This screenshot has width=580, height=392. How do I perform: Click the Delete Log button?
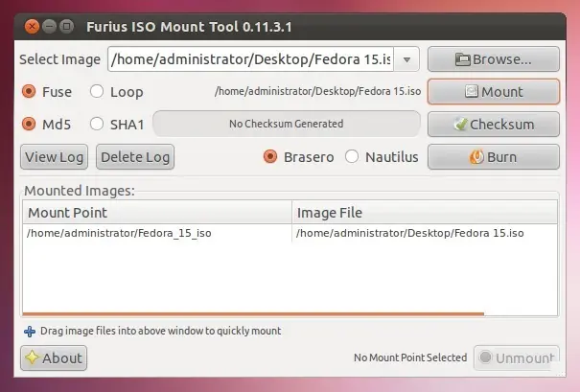pos(135,157)
